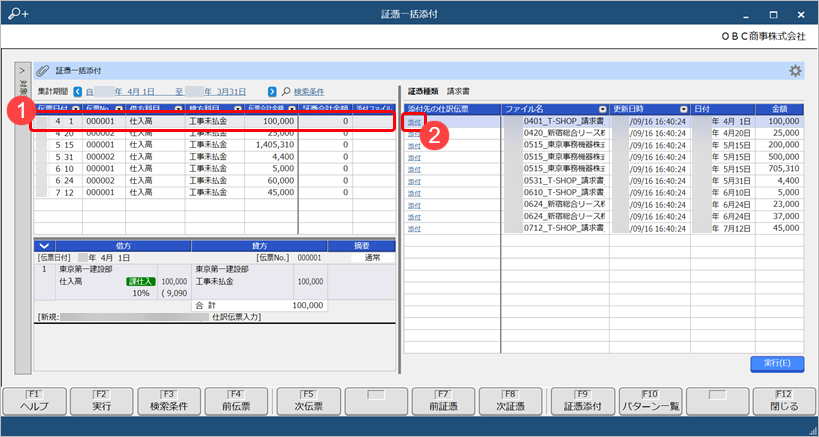Collapse the journal detail panel chevron
The width and height of the screenshot is (819, 437).
pos(44,246)
